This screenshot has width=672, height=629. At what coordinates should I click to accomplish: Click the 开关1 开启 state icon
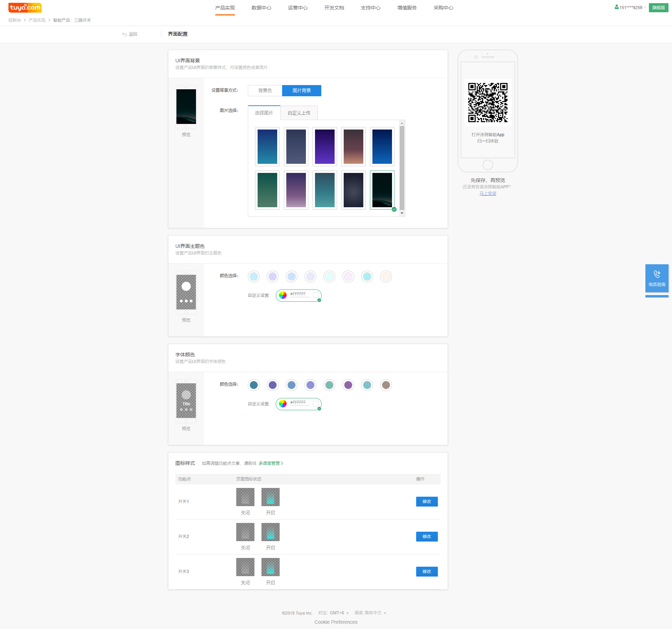(270, 497)
